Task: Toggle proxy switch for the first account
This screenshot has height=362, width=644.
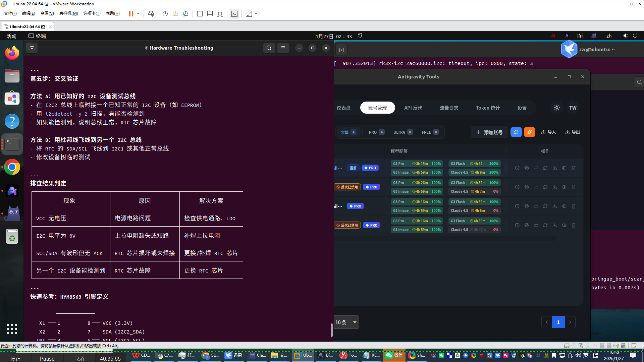Action: (564, 168)
